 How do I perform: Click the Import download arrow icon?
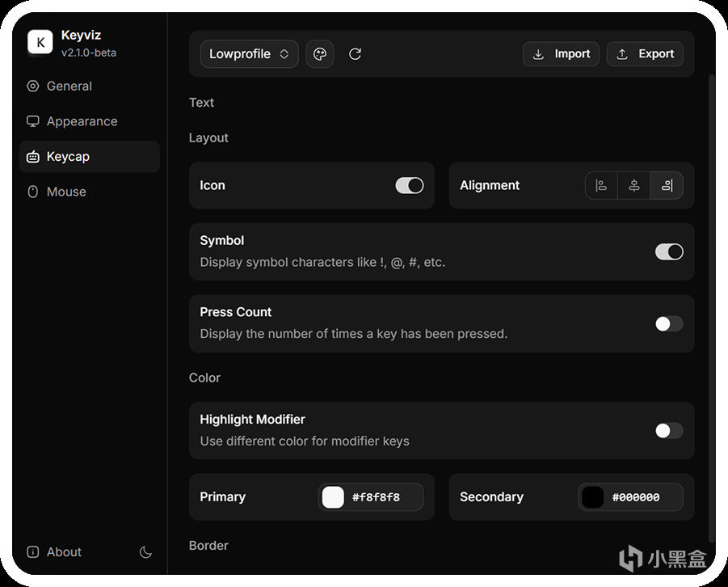coord(538,54)
